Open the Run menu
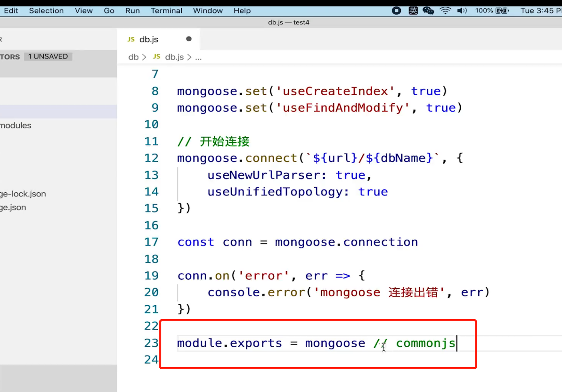Viewport: 562px width, 392px height. tap(132, 11)
